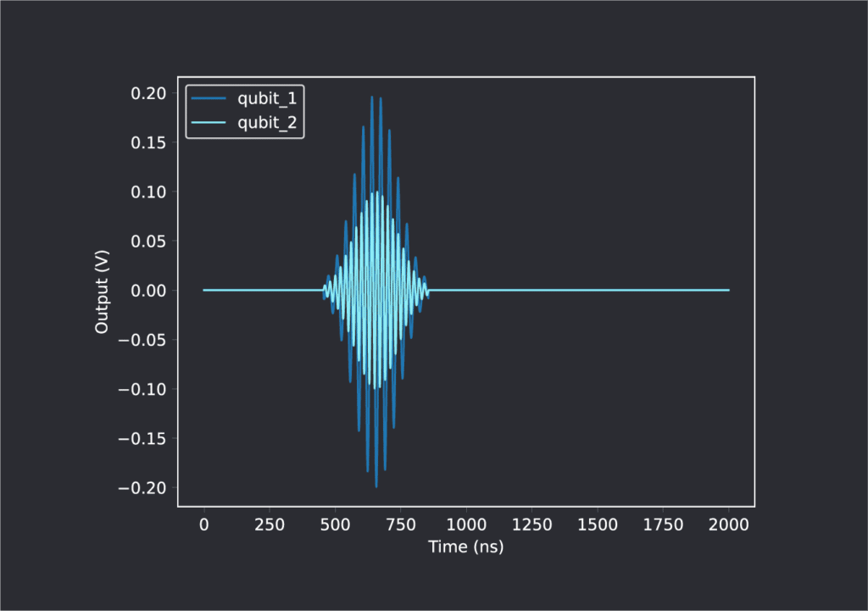Click the −0.20 y-axis tick label
Viewport: 868px width, 611px height.
[146, 488]
